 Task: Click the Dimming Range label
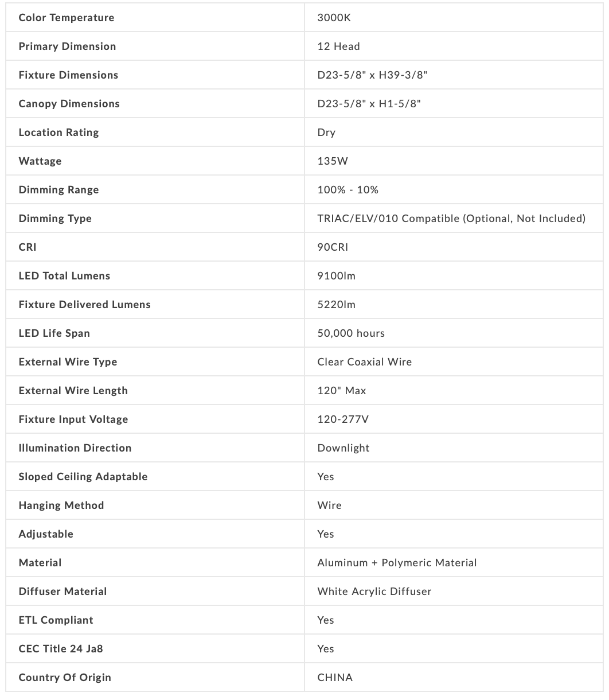[x=58, y=190]
